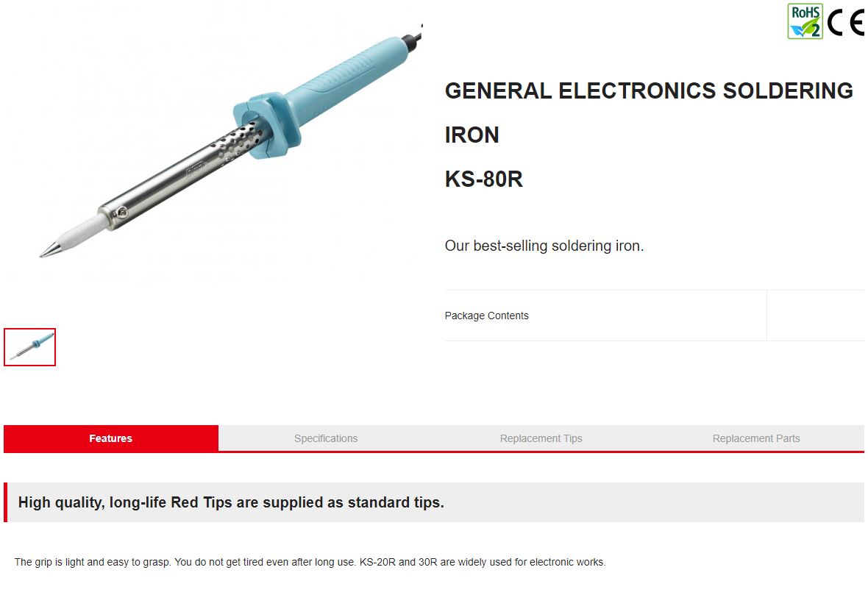This screenshot has width=868, height=595.
Task: Open the Replacement Tips tab
Action: point(541,438)
